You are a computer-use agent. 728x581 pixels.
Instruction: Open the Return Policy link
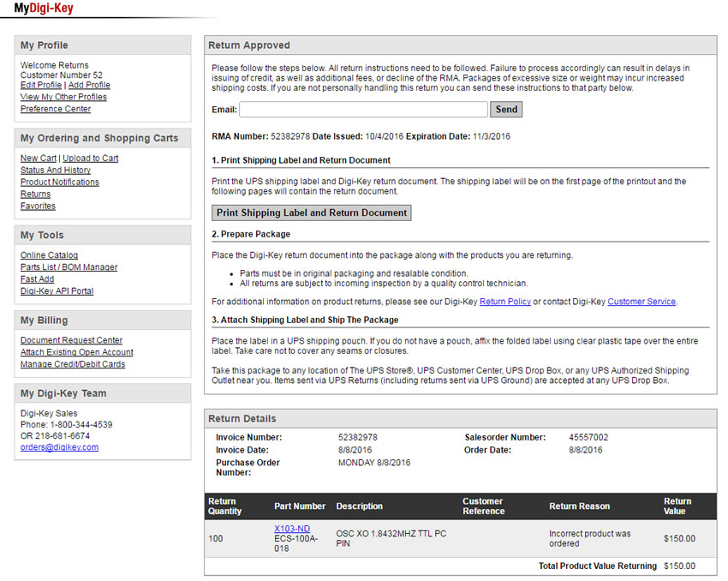(x=504, y=302)
